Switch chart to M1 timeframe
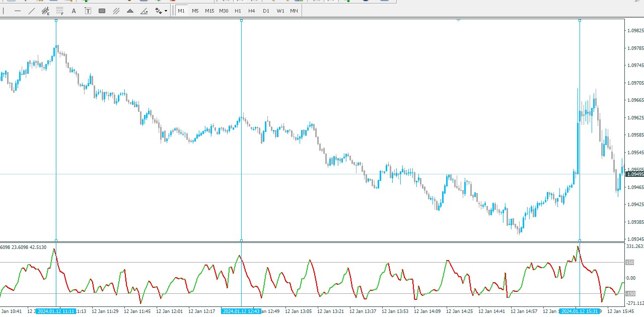 181,11
